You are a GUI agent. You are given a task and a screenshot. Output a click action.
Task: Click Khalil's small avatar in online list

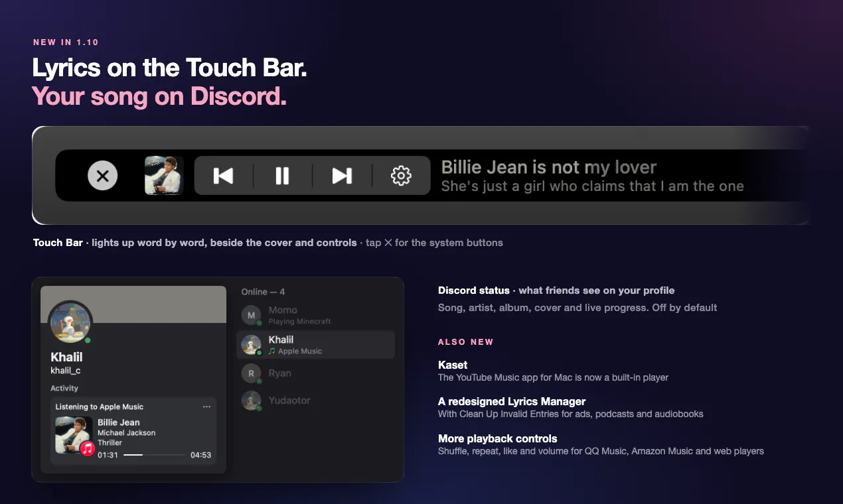click(x=251, y=345)
